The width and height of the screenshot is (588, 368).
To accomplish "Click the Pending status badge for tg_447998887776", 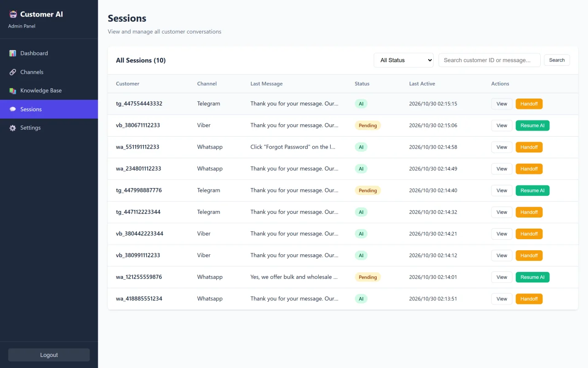I will point(367,190).
